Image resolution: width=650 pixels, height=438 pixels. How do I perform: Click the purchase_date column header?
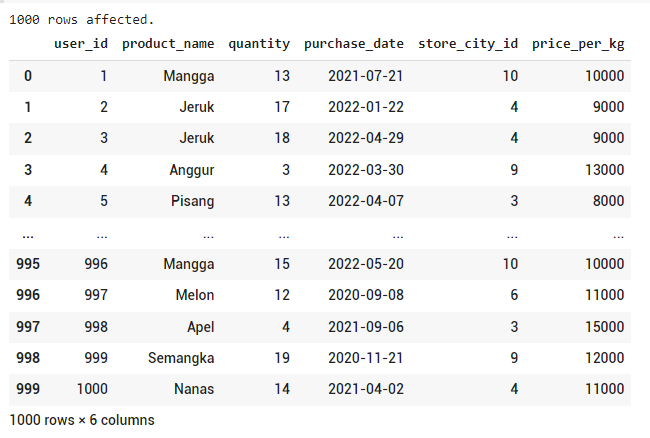tap(354, 44)
